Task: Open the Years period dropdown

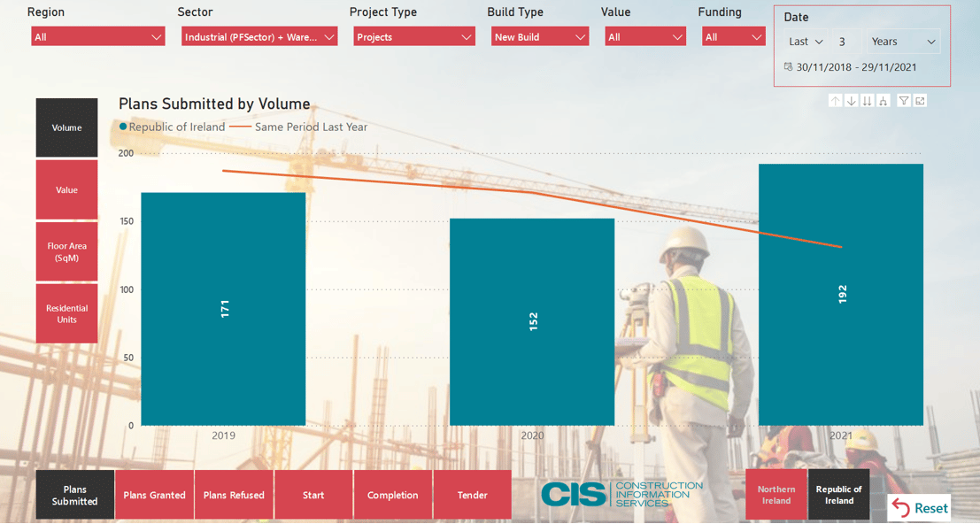Action: [x=902, y=42]
